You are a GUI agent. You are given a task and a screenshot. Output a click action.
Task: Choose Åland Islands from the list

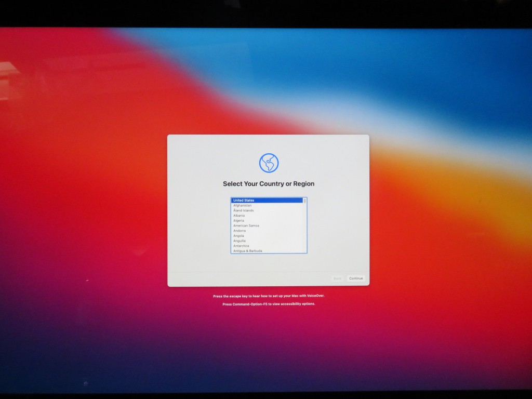267,210
